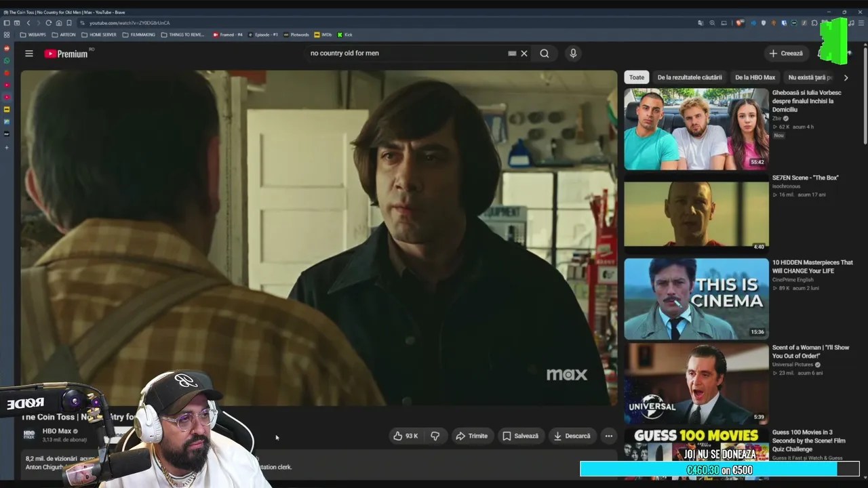Bookmark this page with bookmark icon
868x488 pixels.
(69, 23)
